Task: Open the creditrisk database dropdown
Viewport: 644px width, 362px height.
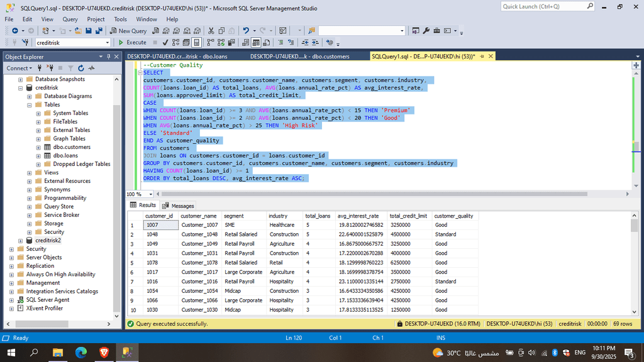Action: click(x=106, y=42)
